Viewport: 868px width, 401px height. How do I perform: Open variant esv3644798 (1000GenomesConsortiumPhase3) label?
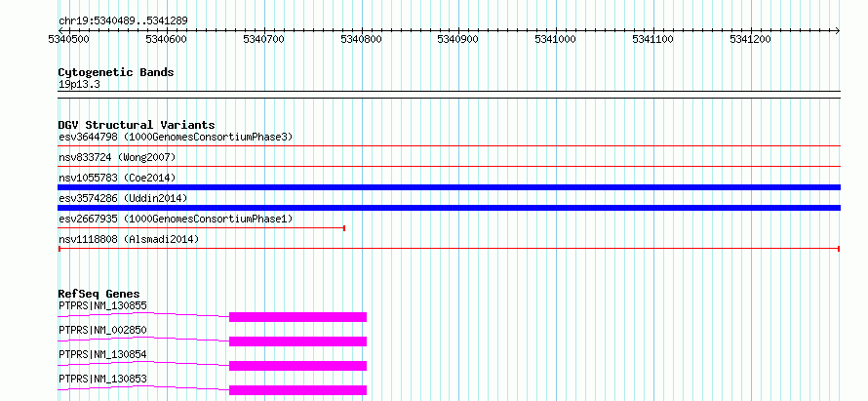click(x=176, y=137)
